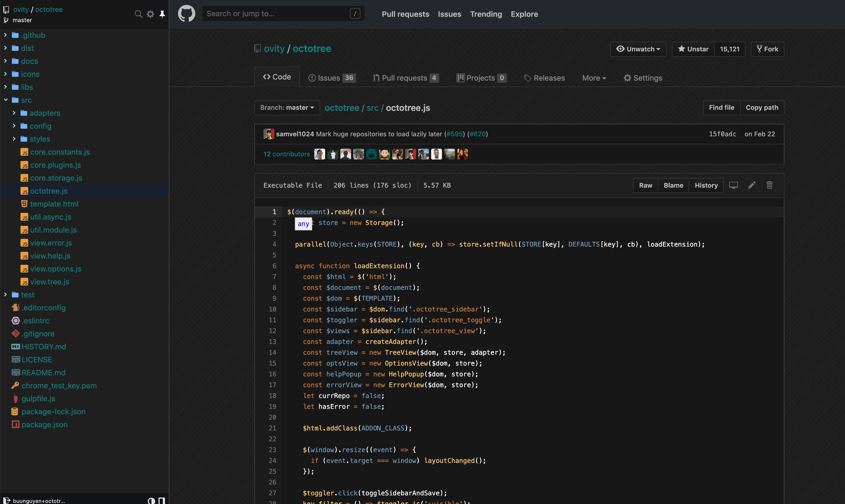
Task: Toggle watching via the Unwatch control
Action: 638,49
